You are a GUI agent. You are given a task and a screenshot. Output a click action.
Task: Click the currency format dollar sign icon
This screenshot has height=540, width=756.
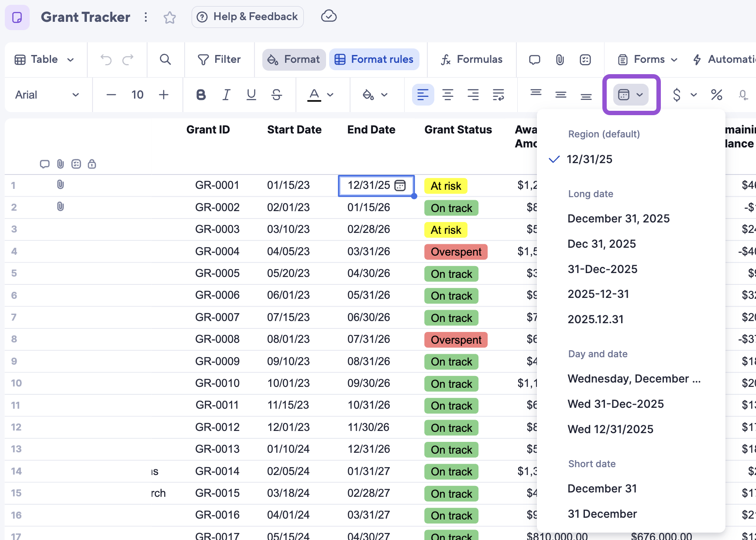[x=676, y=95]
